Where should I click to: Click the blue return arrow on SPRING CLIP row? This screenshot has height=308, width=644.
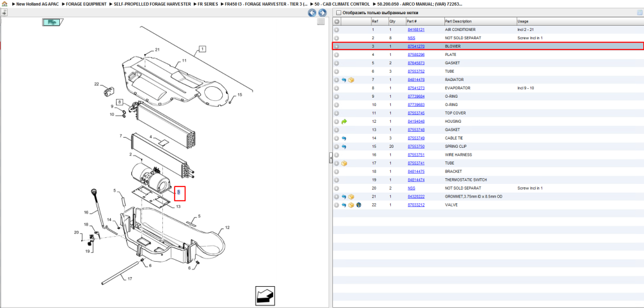(x=344, y=147)
